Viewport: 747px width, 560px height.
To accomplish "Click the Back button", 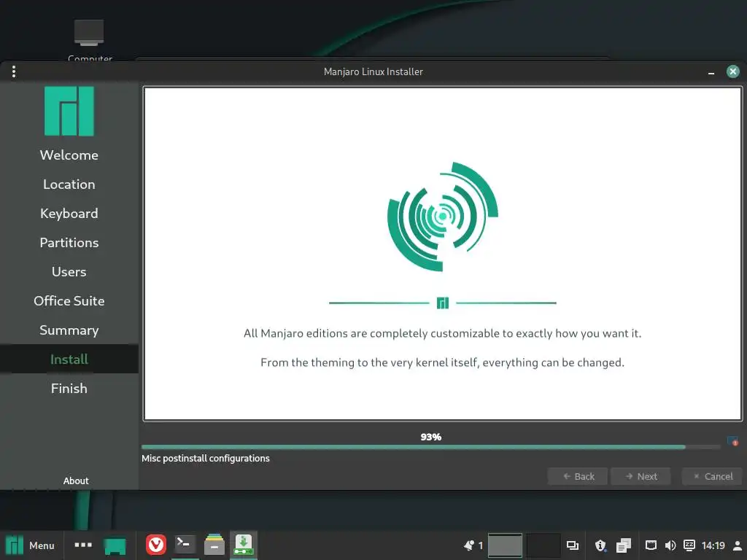I will tap(578, 476).
